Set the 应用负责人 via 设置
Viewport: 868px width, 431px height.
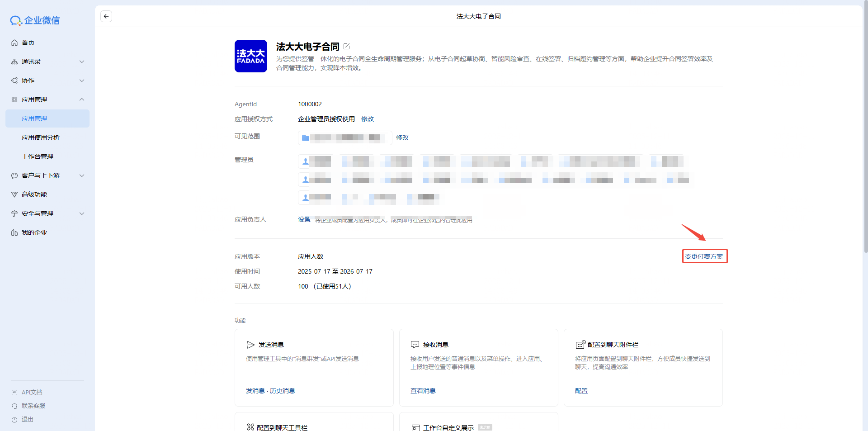click(x=304, y=219)
